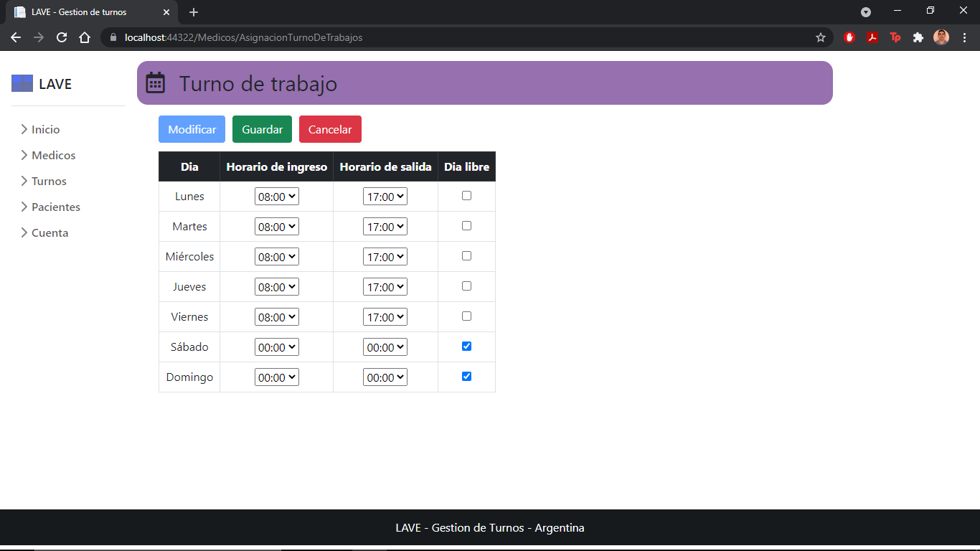Expand the Medicos sidebar menu
Viewport: 980px width, 551px height.
click(52, 156)
